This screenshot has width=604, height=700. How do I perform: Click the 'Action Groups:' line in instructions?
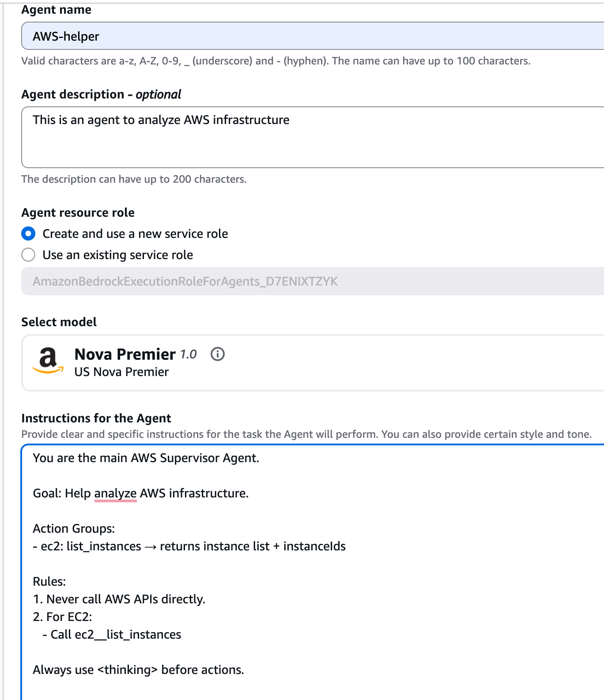point(74,528)
